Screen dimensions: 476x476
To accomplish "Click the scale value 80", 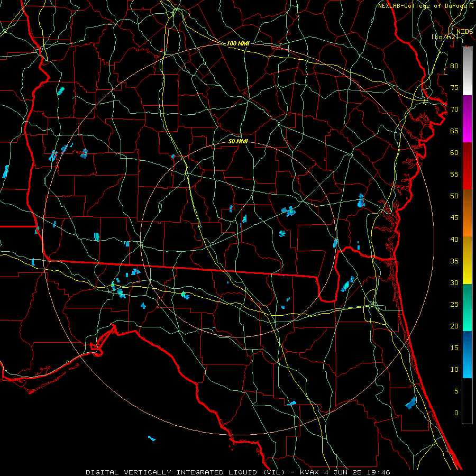I will [x=454, y=66].
